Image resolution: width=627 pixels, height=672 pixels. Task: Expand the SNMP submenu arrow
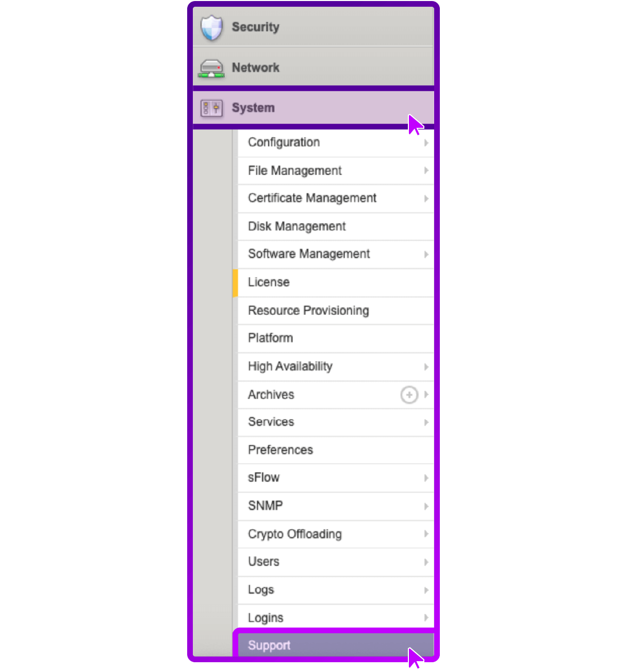click(x=426, y=506)
